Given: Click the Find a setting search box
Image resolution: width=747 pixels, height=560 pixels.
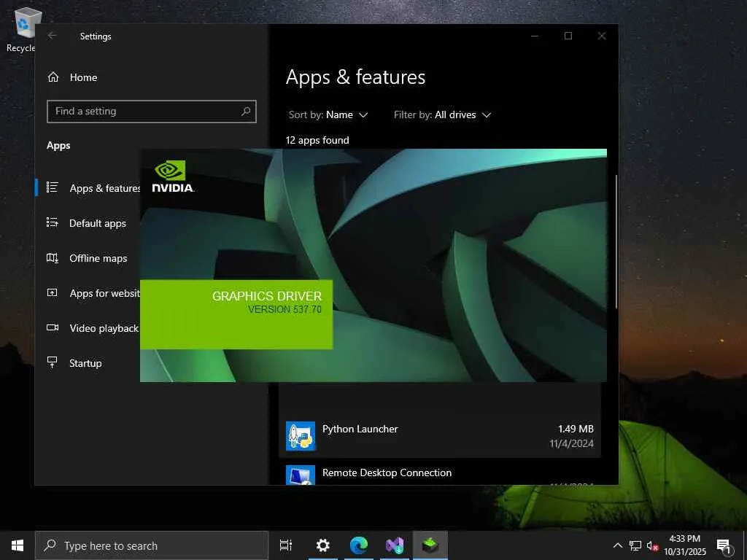Looking at the screenshot, I should 152,112.
